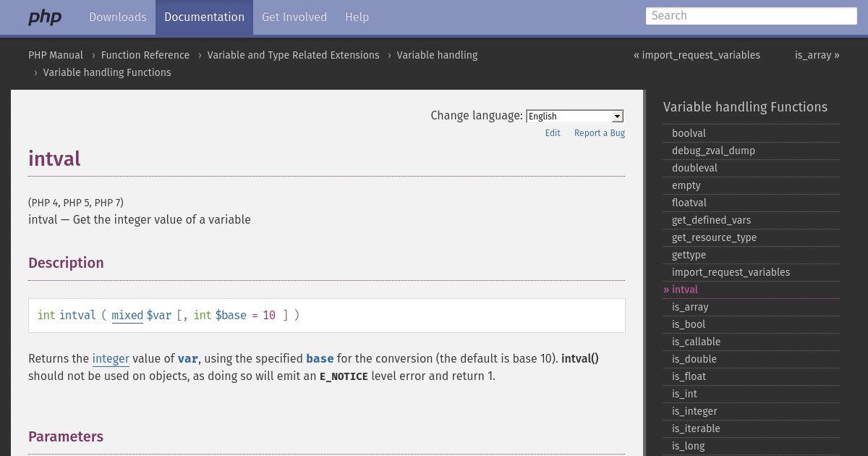Image resolution: width=868 pixels, height=456 pixels.
Task: Open the Downloads menu item
Action: click(x=118, y=17)
